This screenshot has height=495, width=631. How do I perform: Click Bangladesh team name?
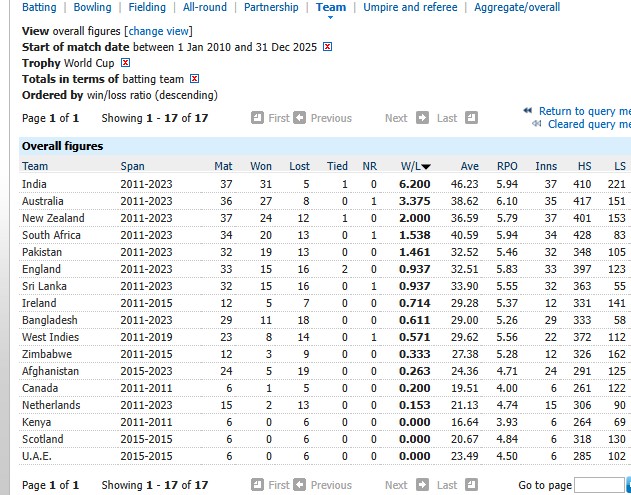49,320
